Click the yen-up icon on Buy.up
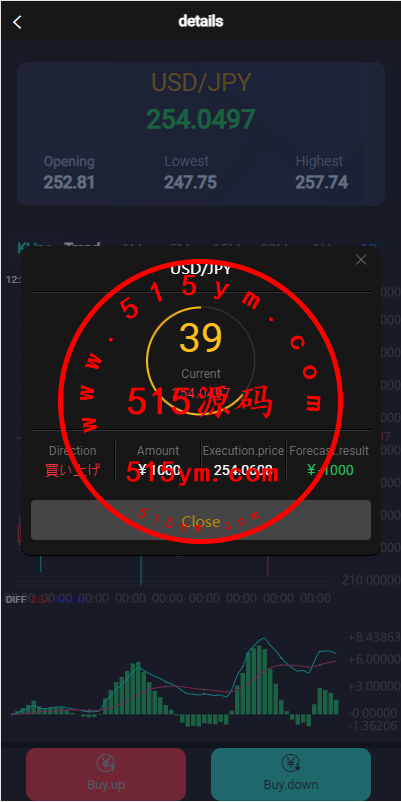Viewport: 401px width, 802px height. click(106, 764)
